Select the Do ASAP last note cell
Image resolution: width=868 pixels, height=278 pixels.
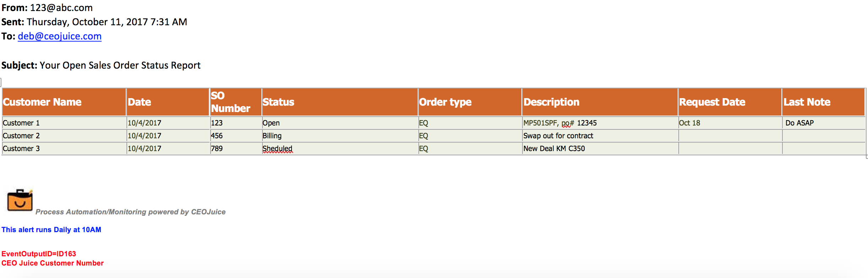[823, 123]
